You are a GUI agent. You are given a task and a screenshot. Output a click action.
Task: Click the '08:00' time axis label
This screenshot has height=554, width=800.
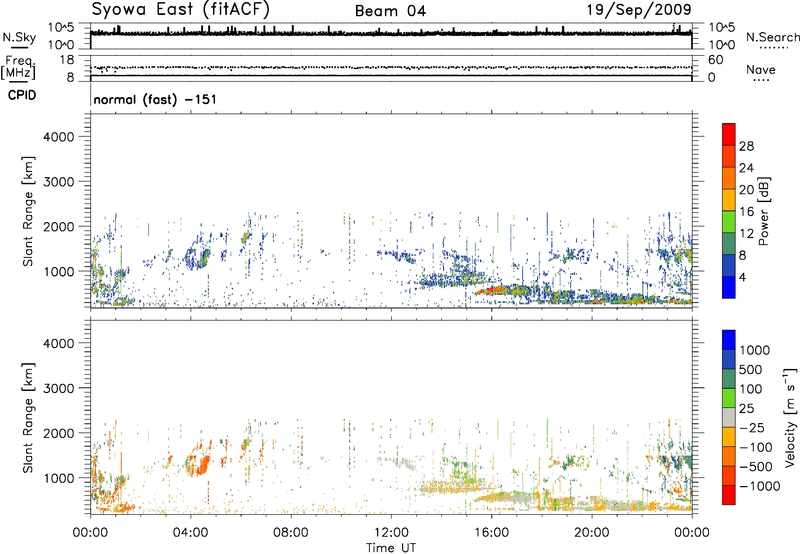pyautogui.click(x=291, y=533)
